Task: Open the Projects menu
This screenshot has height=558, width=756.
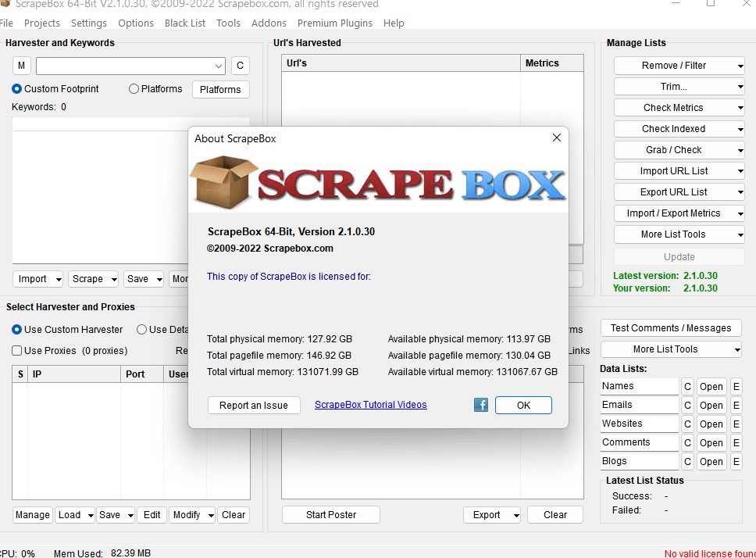Action: pyautogui.click(x=42, y=23)
